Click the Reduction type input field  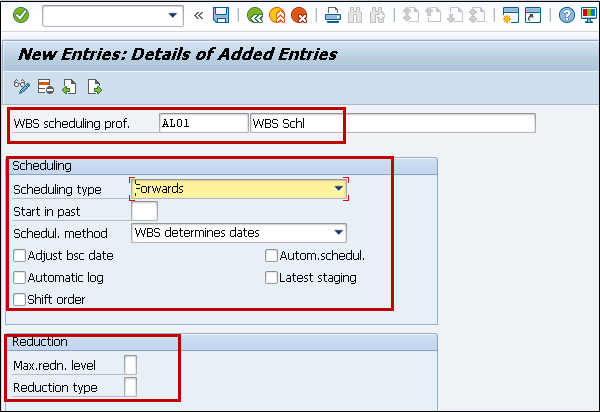tap(130, 387)
